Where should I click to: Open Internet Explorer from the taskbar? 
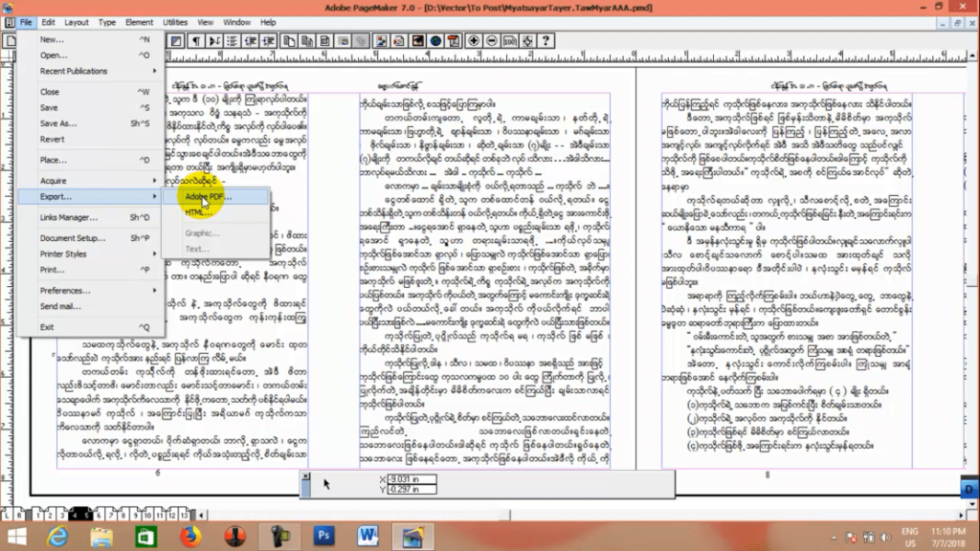pyautogui.click(x=57, y=536)
